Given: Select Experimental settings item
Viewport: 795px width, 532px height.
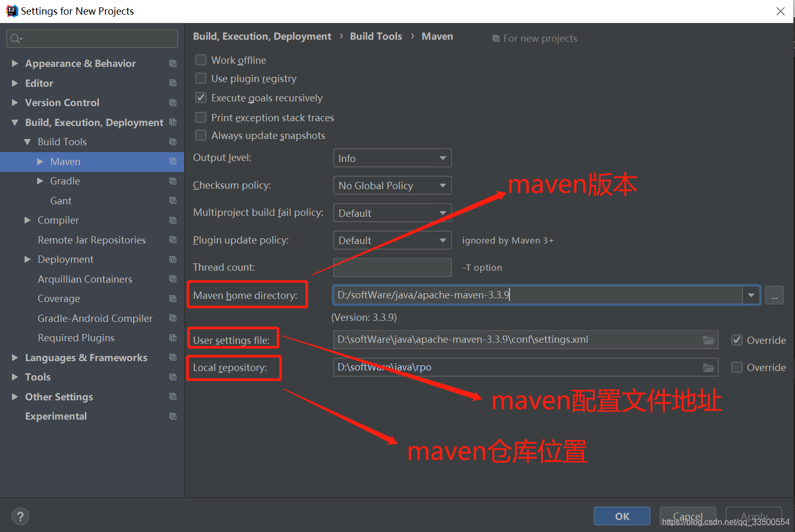Looking at the screenshot, I should click(x=56, y=417).
